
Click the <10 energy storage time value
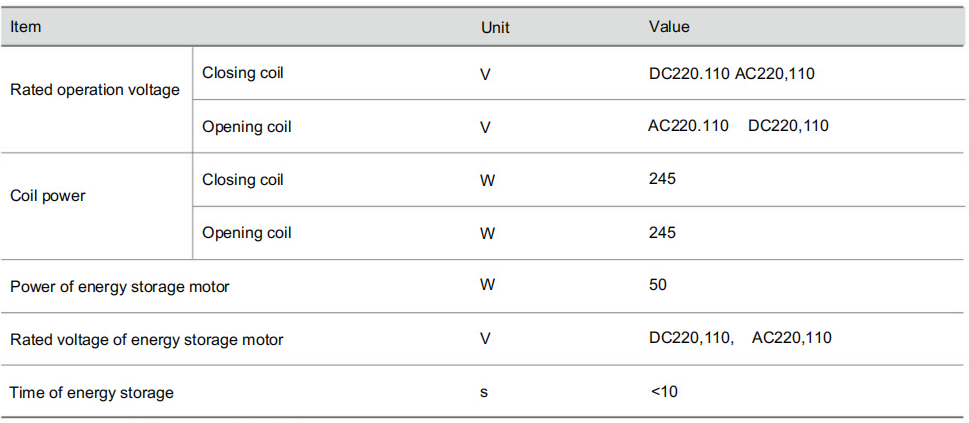[663, 391]
